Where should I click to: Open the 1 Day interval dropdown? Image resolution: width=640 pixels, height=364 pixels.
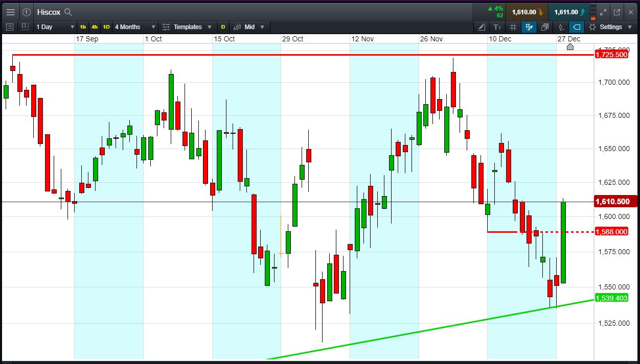(x=55, y=27)
